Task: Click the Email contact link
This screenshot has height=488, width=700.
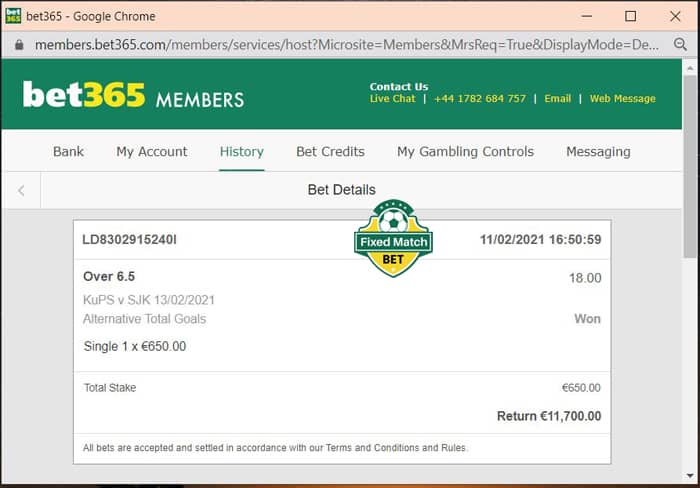Action: (x=558, y=99)
